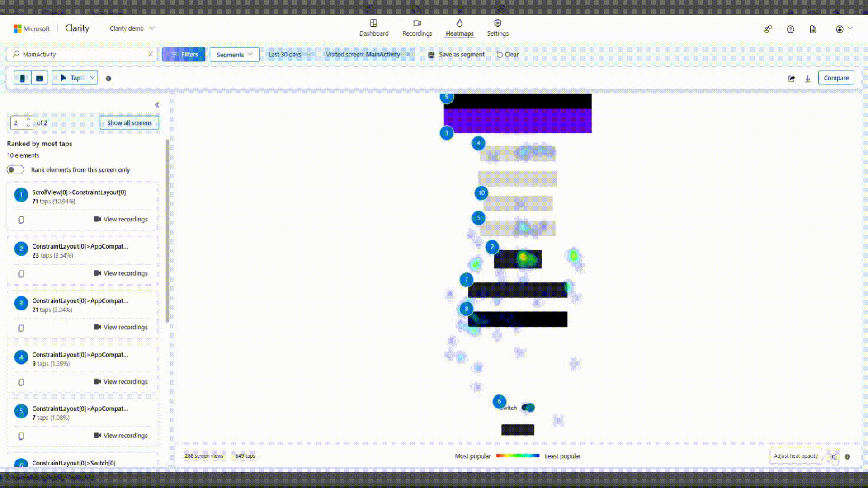The image size is (868, 488).
Task: Click the Heatmaps tab icon
Action: (x=459, y=23)
